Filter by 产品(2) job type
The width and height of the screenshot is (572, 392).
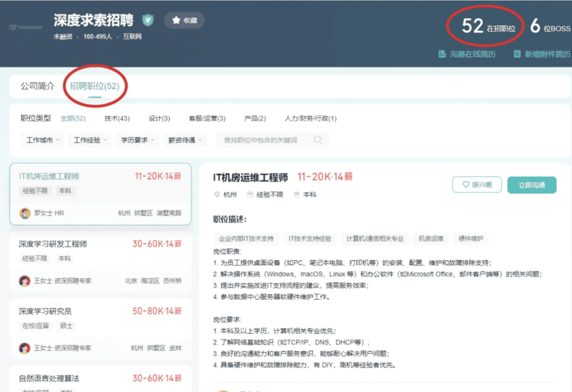pyautogui.click(x=255, y=118)
